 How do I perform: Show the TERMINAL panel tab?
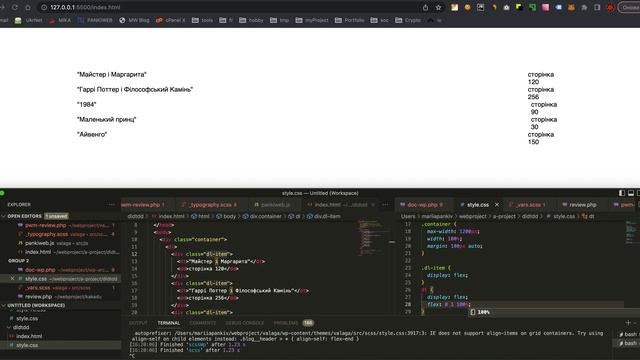[x=169, y=323]
